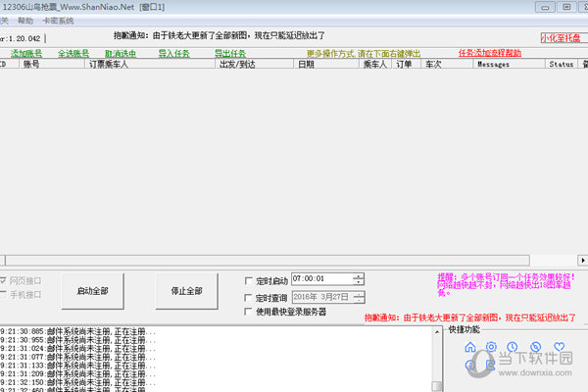This screenshot has width=588, height=392.
Task: Select the log line 9:21:31:133
Action: [77, 366]
